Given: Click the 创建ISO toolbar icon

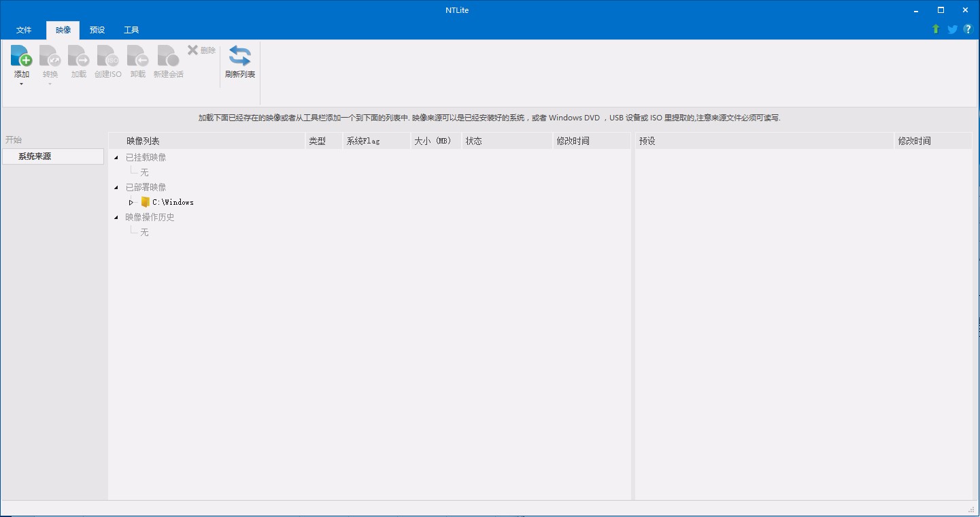Looking at the screenshot, I should point(108,56).
